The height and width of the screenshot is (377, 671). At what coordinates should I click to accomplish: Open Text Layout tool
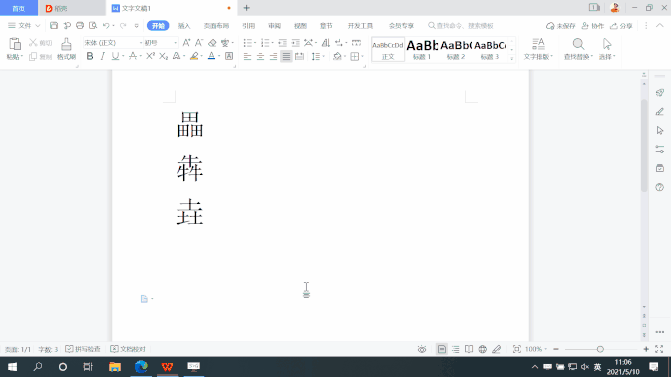tap(538, 44)
